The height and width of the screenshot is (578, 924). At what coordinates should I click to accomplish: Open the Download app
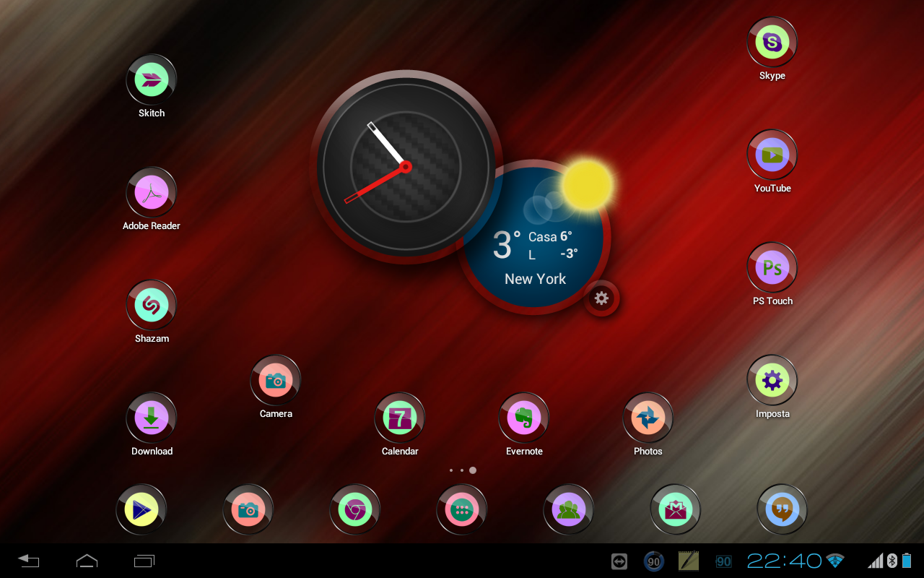point(152,418)
